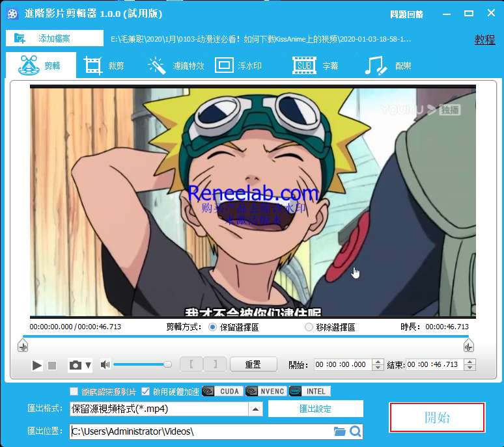Adjust the volume slider

click(x=143, y=364)
